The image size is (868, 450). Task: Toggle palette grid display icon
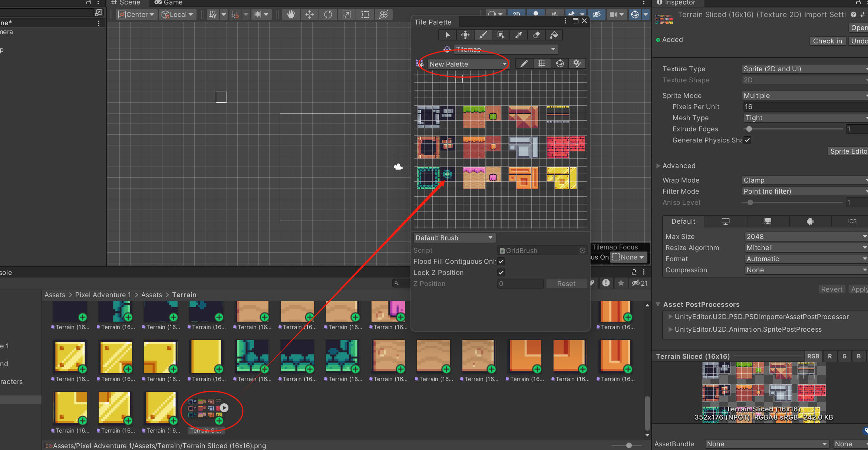542,64
